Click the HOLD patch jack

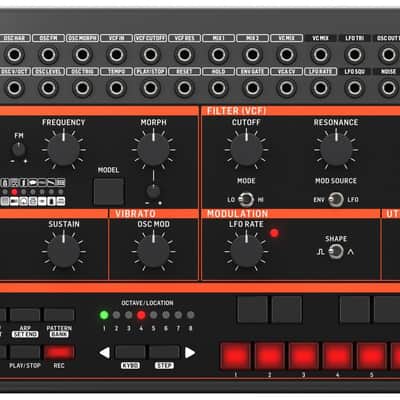point(218,88)
